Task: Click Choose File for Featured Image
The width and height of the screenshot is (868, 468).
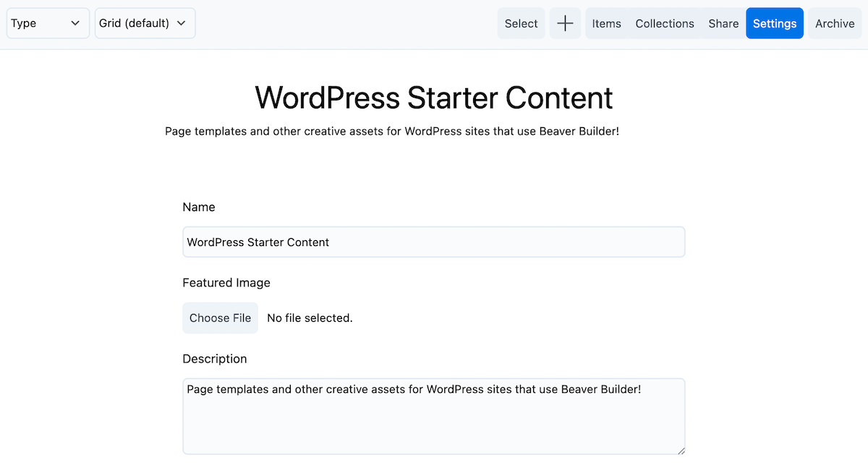Action: tap(220, 318)
